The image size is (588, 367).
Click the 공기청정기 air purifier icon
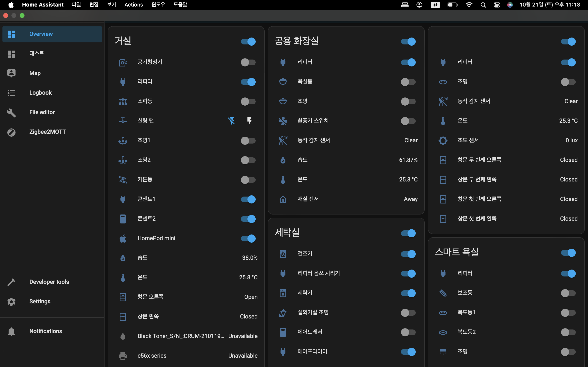[123, 62]
